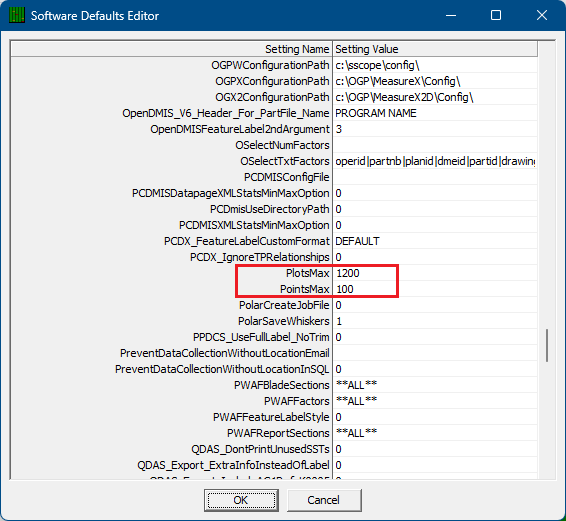Click PCDmisUseDirectoryPath value 0
The width and height of the screenshot is (566, 521).
pyautogui.click(x=435, y=209)
